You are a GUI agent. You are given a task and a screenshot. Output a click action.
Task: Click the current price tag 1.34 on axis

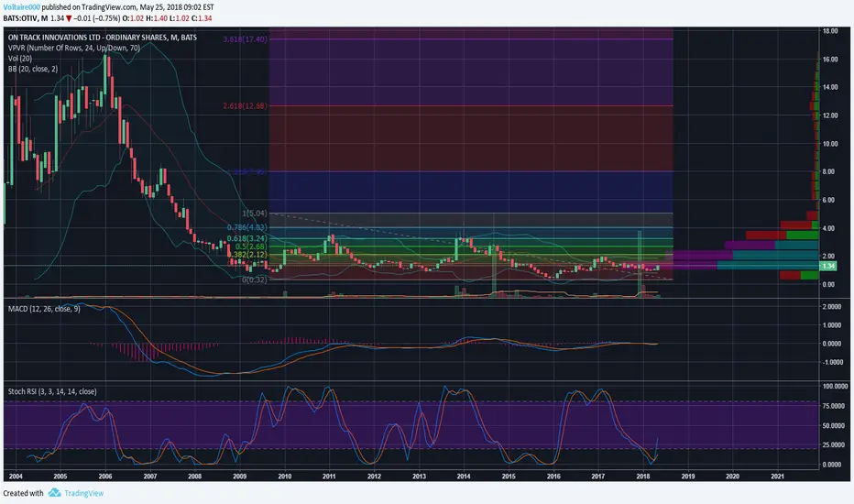point(828,266)
